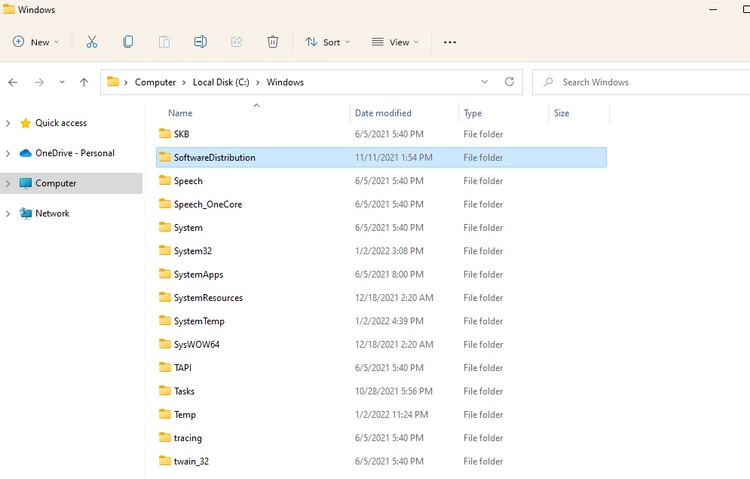The height and width of the screenshot is (479, 750).
Task: Expand Computer tree node
Action: [8, 184]
